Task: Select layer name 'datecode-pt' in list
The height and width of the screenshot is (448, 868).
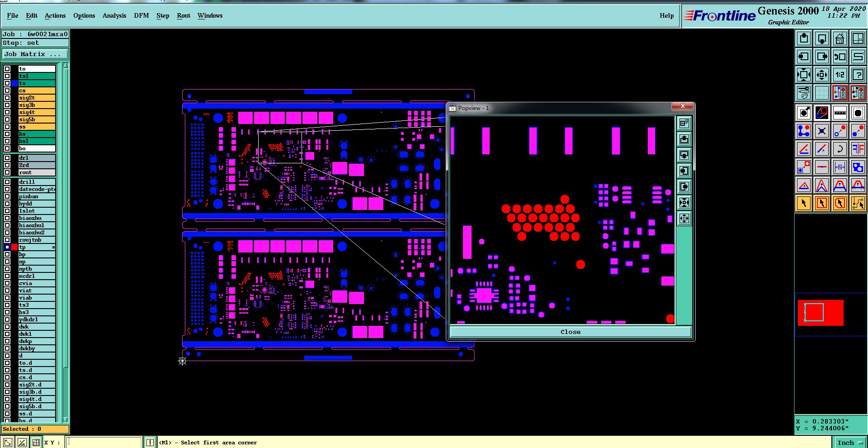Action: (x=37, y=189)
